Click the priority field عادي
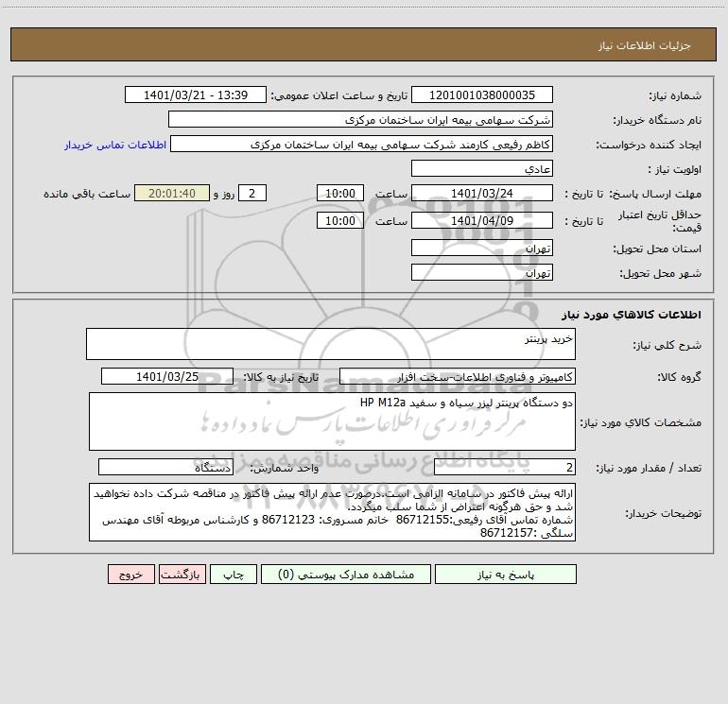 482,169
